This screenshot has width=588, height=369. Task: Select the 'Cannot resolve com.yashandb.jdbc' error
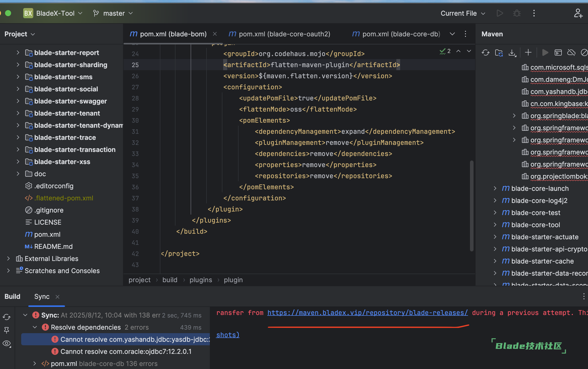coord(115,339)
